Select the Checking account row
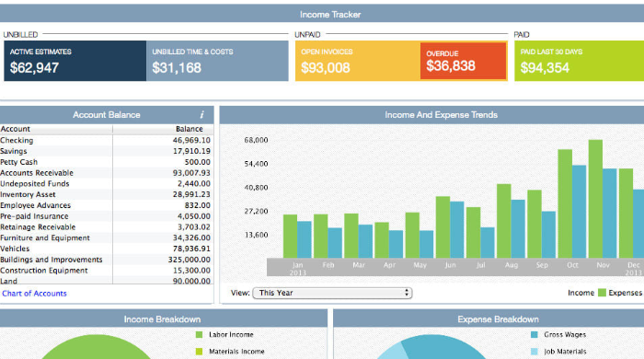644x359 pixels. pyautogui.click(x=107, y=141)
